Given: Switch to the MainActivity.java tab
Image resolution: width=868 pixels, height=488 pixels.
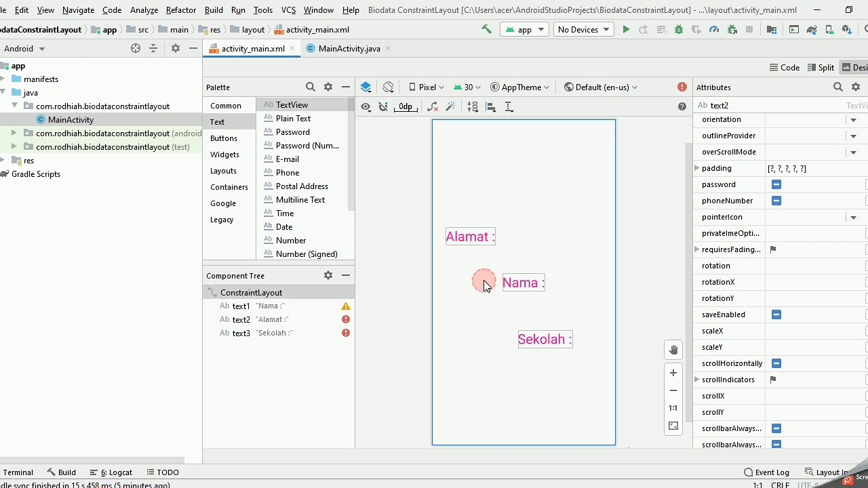Looking at the screenshot, I should 349,49.
